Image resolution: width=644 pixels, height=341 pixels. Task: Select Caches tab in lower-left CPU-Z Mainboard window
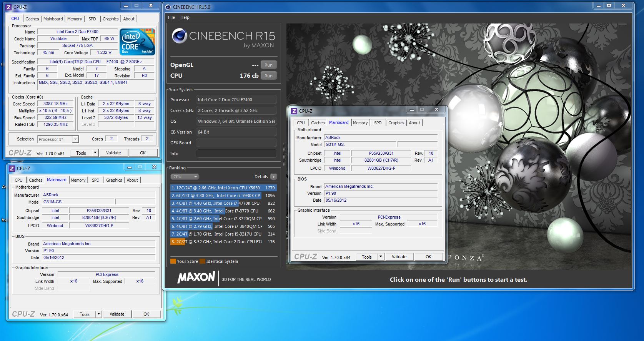point(36,180)
